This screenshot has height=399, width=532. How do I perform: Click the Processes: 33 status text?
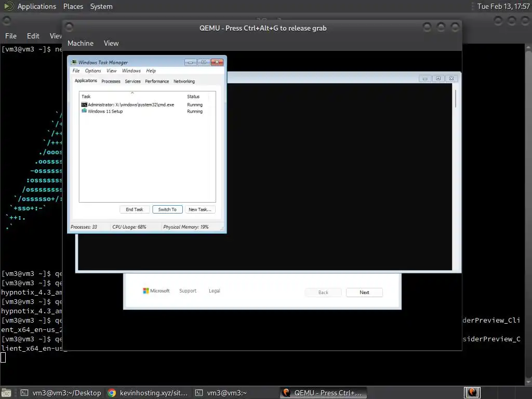click(x=84, y=227)
